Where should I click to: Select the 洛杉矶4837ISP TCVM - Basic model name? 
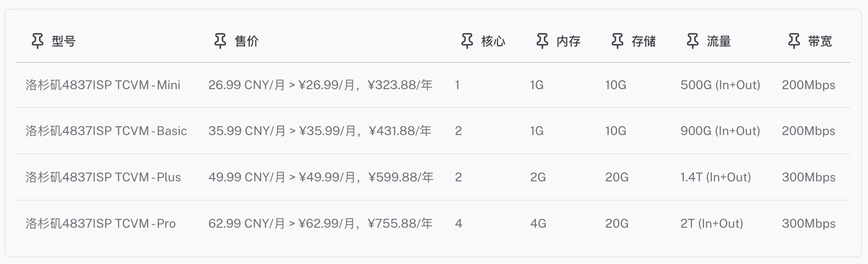(106, 131)
